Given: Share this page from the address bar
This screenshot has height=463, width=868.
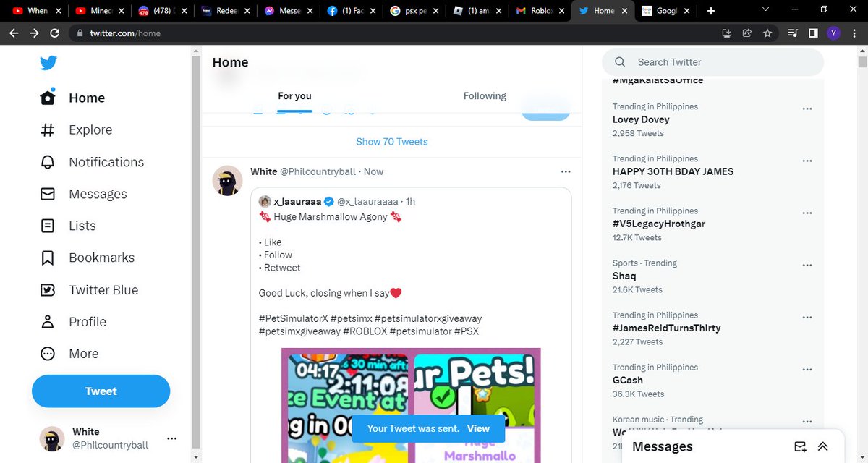Looking at the screenshot, I should 747,33.
